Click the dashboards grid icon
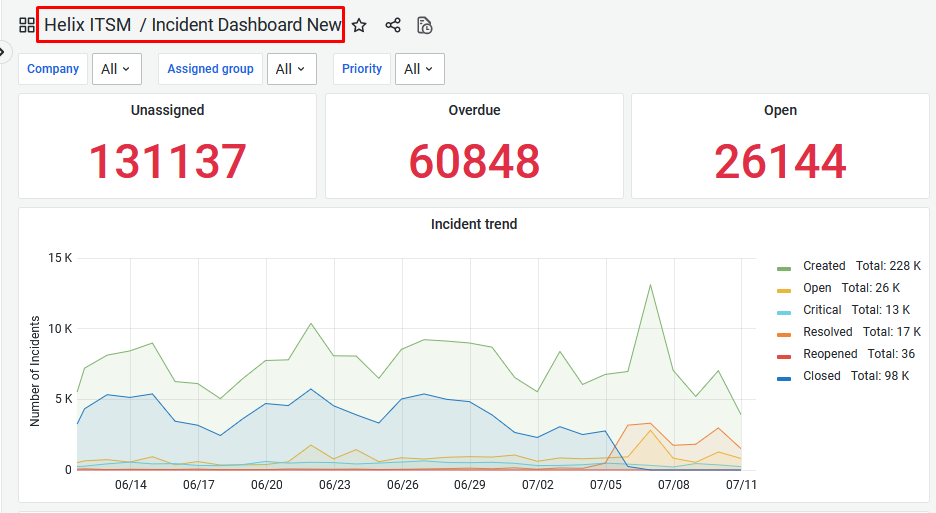The width and height of the screenshot is (936, 513). point(27,25)
